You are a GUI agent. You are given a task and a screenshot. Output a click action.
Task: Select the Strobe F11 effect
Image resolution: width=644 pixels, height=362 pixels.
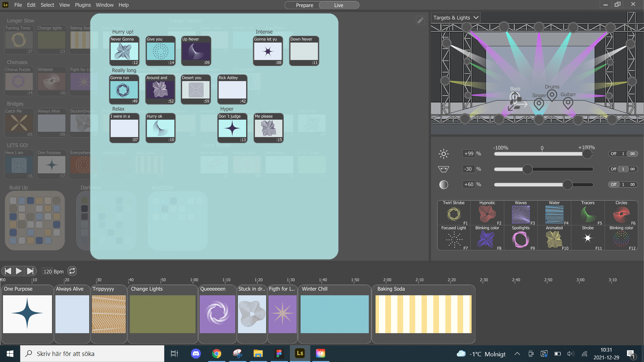click(x=588, y=238)
